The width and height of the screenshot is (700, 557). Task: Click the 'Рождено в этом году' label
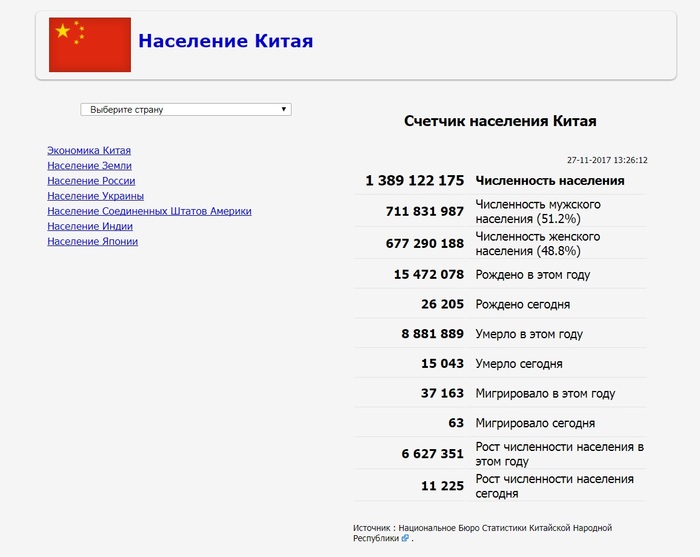click(x=533, y=275)
